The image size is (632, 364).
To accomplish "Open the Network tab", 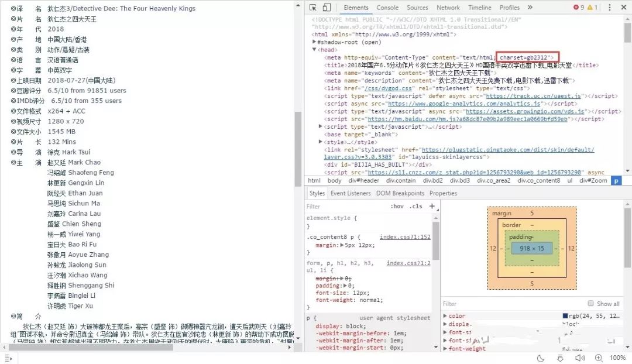I will point(448,8).
